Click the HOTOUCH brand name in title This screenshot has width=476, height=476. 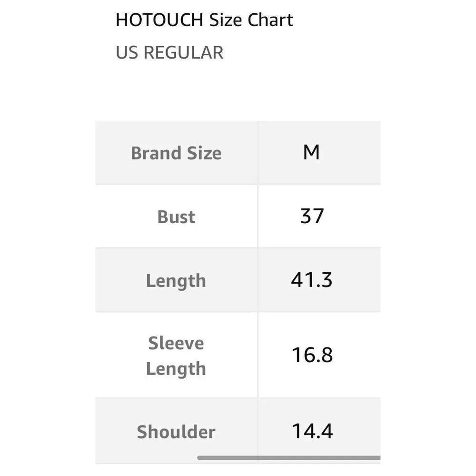pyautogui.click(x=159, y=20)
